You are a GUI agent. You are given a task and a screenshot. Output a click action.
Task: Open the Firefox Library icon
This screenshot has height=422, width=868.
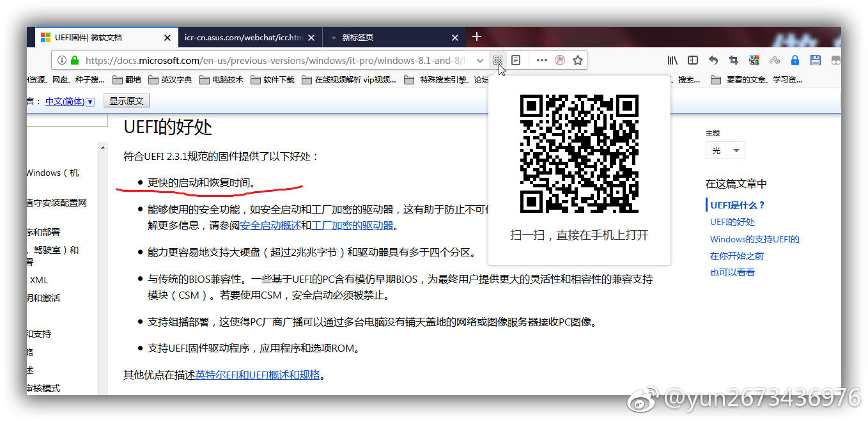672,60
